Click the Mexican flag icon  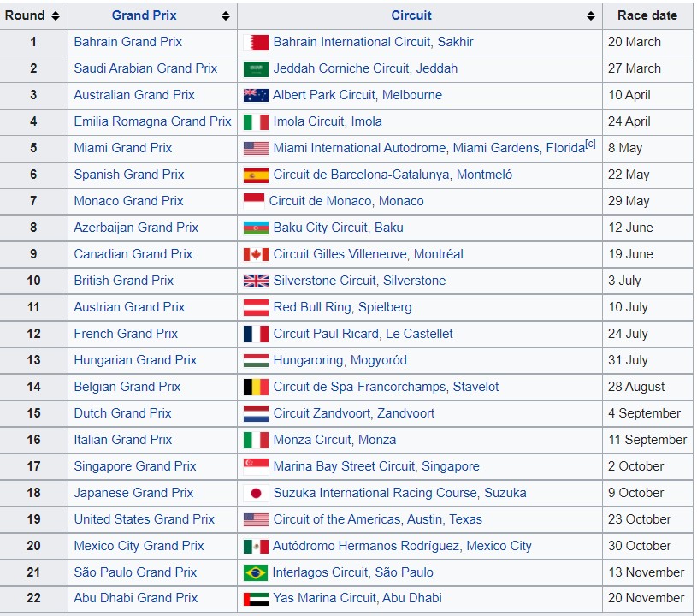[256, 546]
